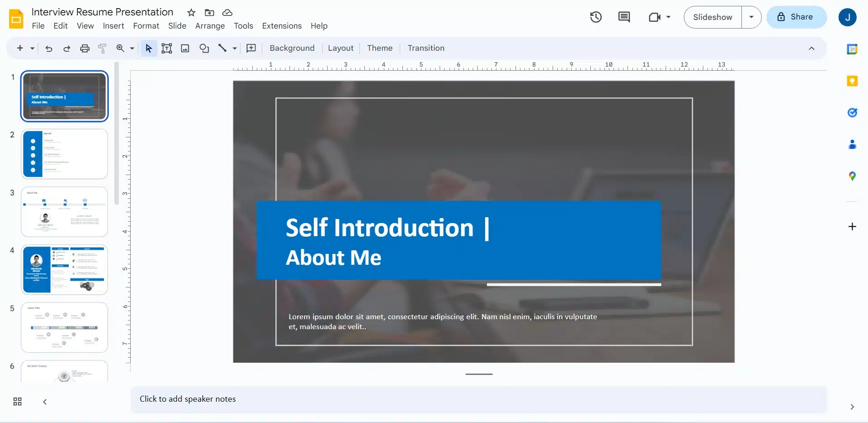Click the Undo icon in toolbar

point(49,49)
